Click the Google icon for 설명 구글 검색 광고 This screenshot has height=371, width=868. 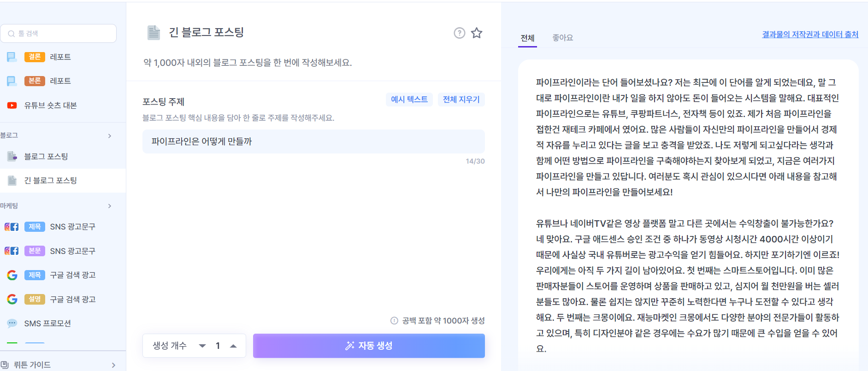(12, 299)
